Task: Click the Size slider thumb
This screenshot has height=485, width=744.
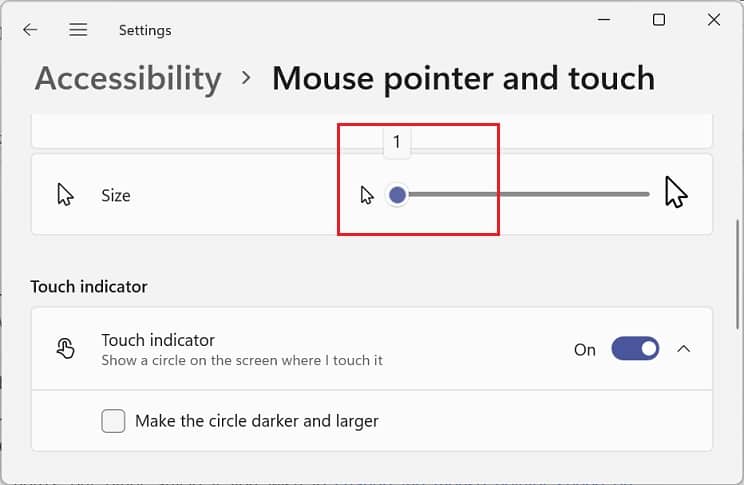Action: [x=397, y=194]
